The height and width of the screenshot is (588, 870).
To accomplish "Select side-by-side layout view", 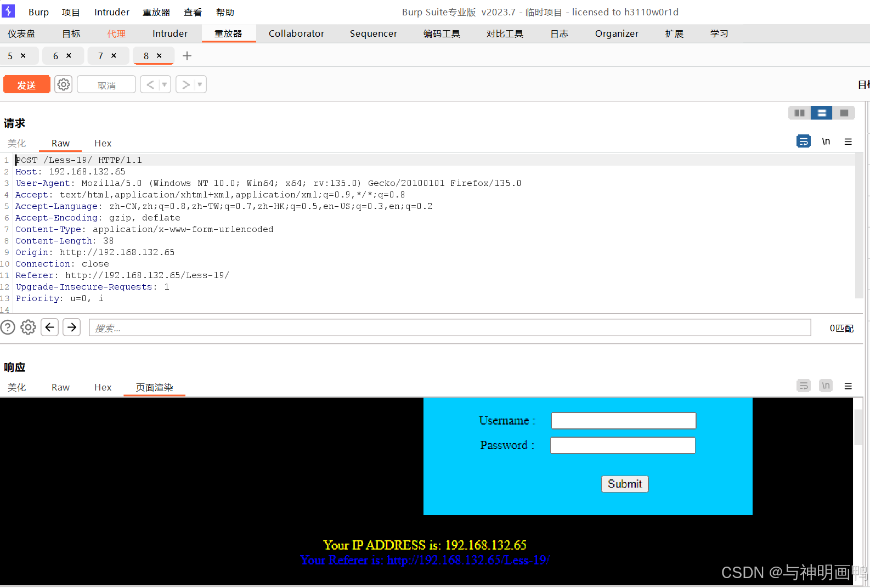I will pos(800,112).
